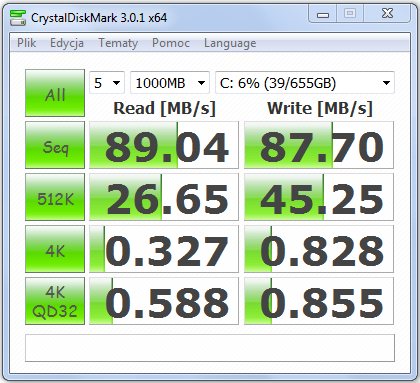This screenshot has width=420, height=383.
Task: Start the 4K QD32 test
Action: point(55,301)
